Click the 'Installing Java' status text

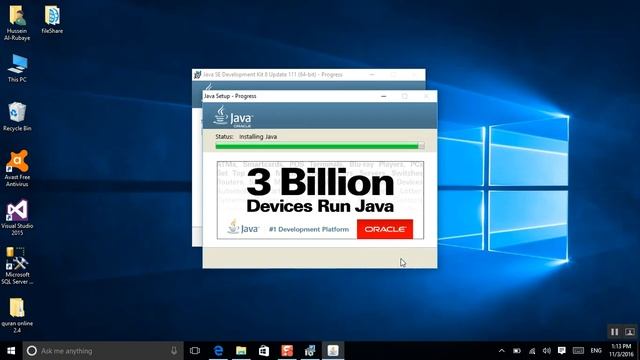(258, 137)
